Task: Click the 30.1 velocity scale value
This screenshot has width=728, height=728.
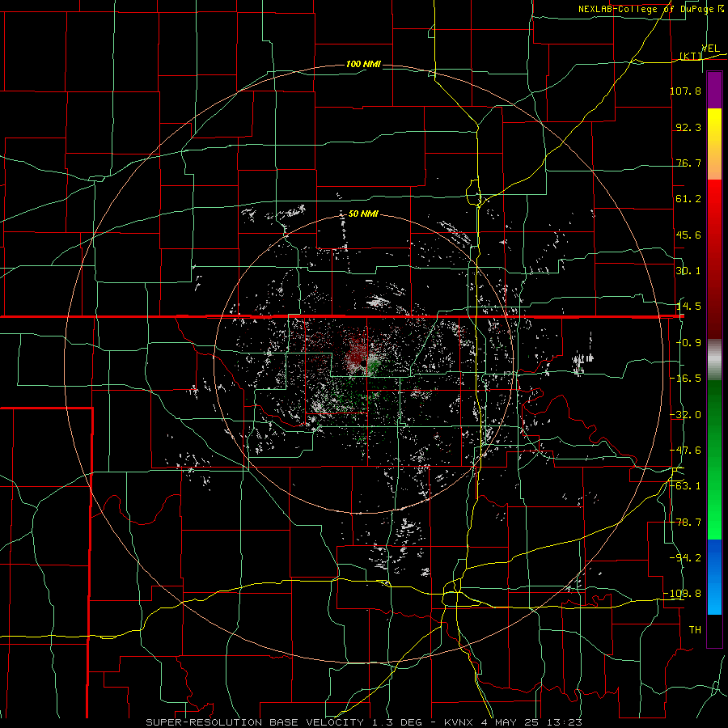Action: pos(688,271)
